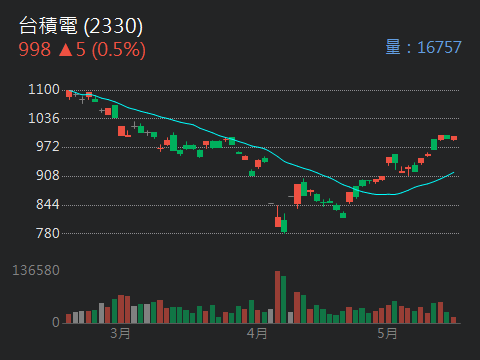
Task: Click the last red candlestick at chart's right end
Action: pyautogui.click(x=454, y=138)
